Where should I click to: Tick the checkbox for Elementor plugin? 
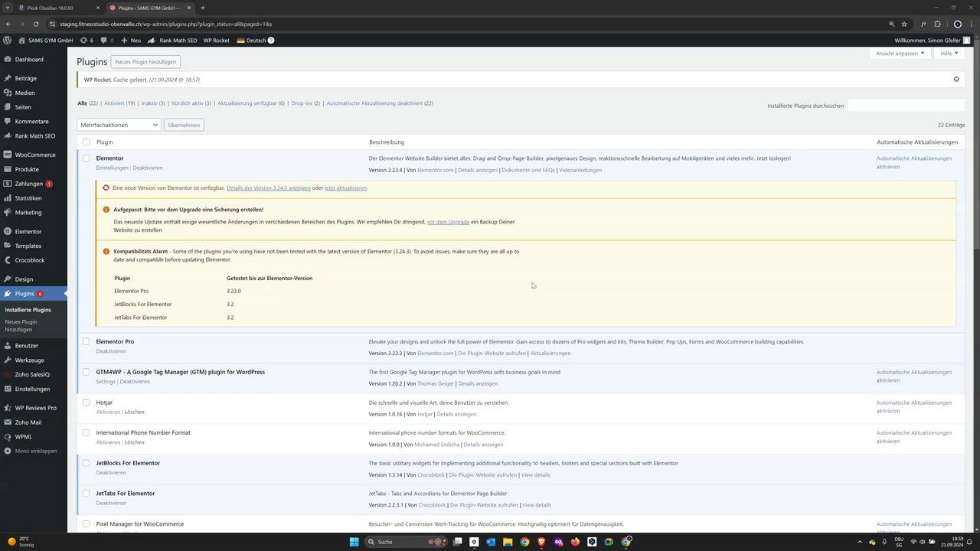[x=86, y=158]
